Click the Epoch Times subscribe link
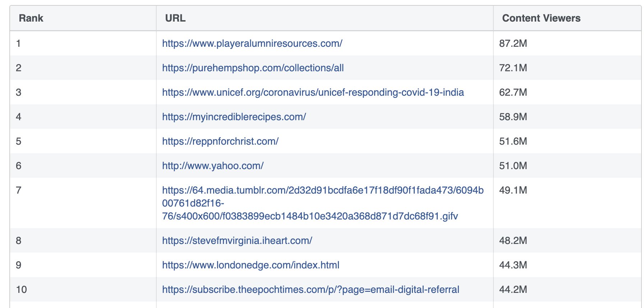This screenshot has width=644, height=308. pos(310,290)
